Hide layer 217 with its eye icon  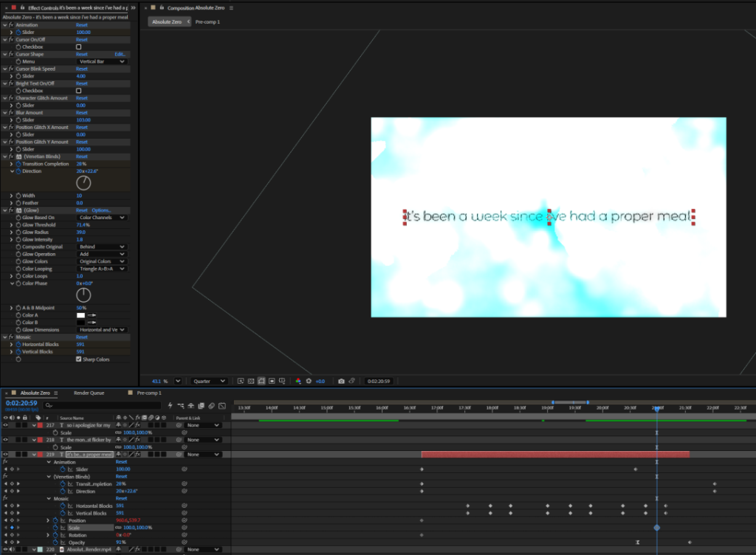(x=6, y=425)
